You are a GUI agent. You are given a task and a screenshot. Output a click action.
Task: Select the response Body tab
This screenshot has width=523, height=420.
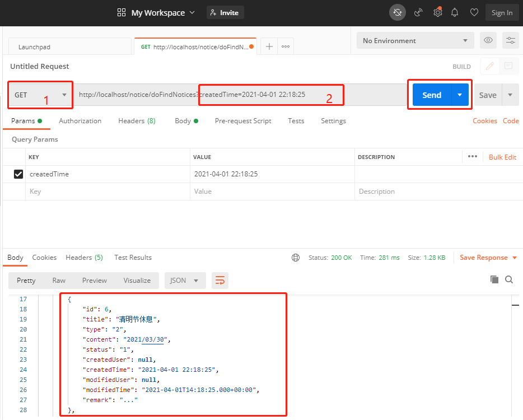click(15, 258)
